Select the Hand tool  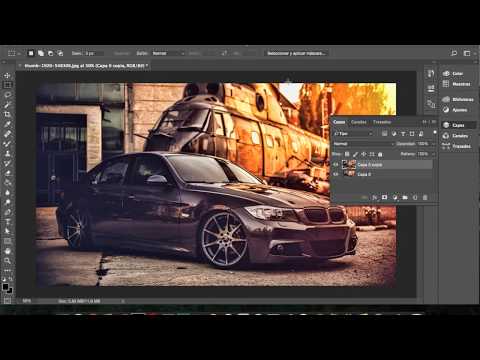click(x=7, y=251)
